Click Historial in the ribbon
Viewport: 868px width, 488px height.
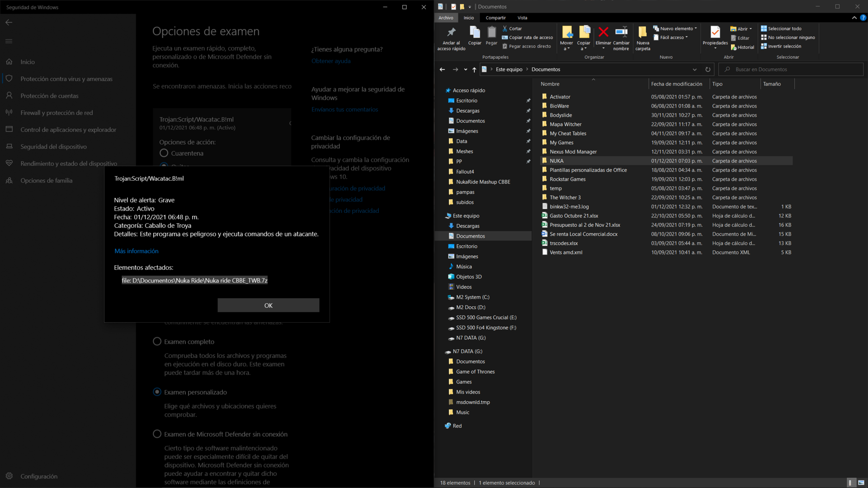click(742, 47)
